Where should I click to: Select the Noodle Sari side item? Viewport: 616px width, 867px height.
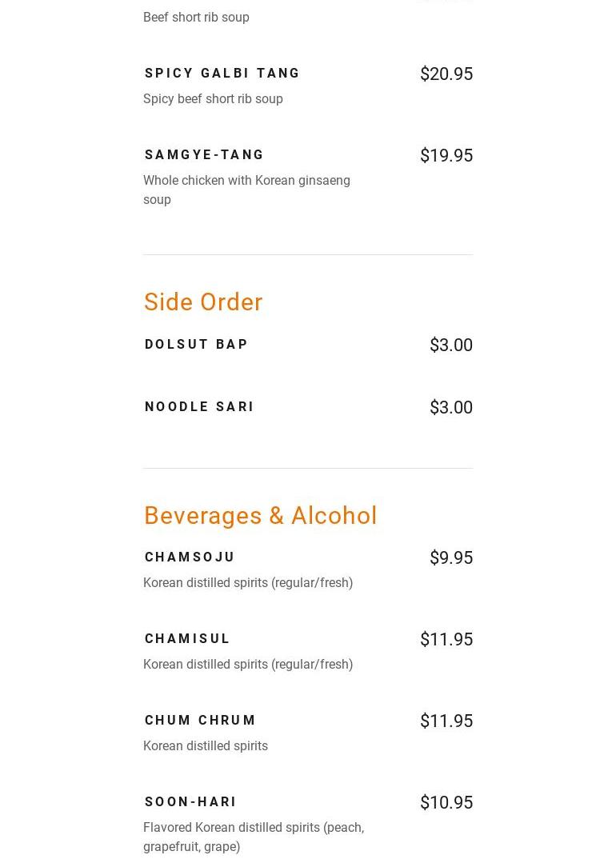pos(199,407)
